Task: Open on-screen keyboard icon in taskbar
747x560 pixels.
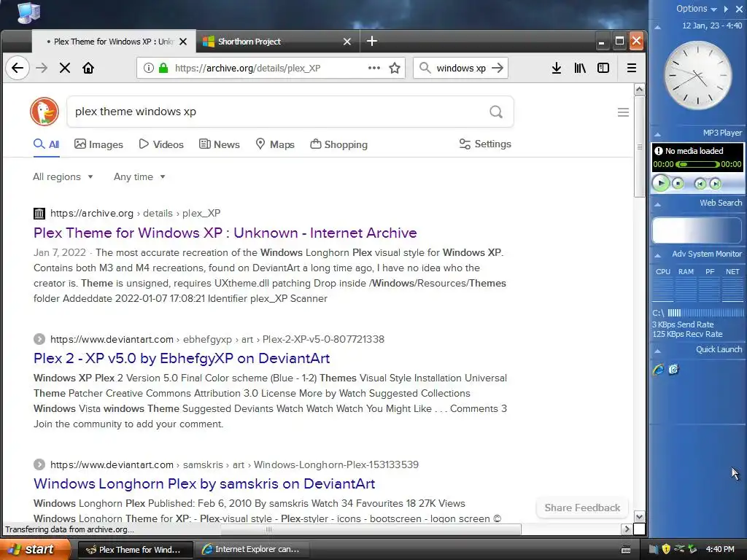Action: [x=626, y=550]
